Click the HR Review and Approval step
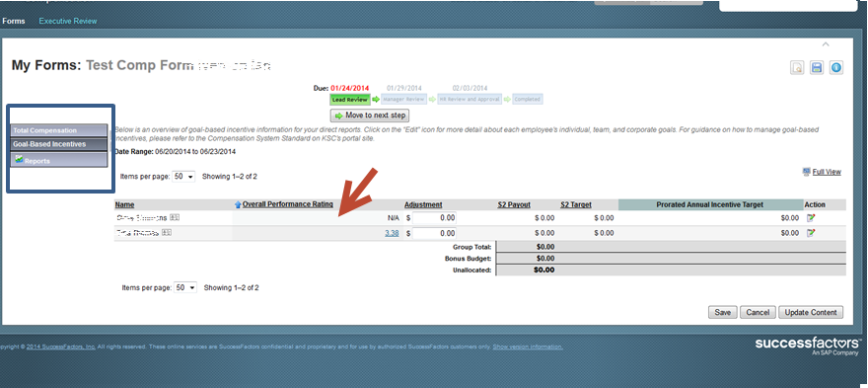 point(470,99)
